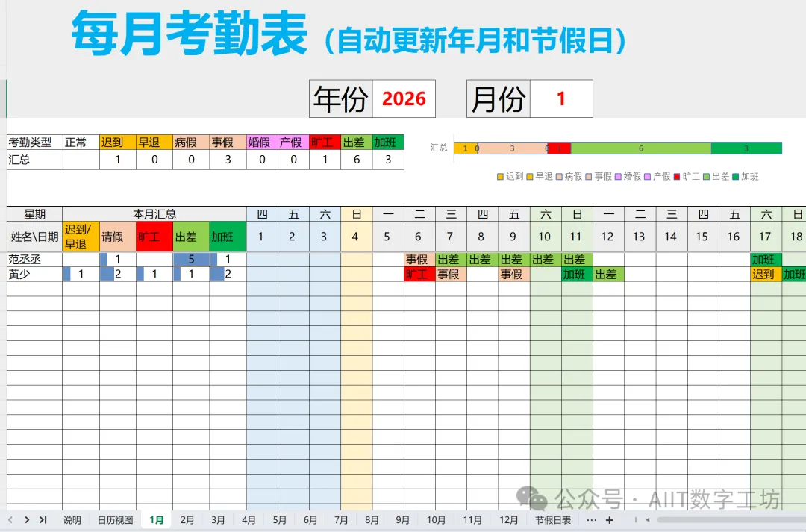Select the year cell showing 2026
806x532 pixels.
tap(404, 98)
